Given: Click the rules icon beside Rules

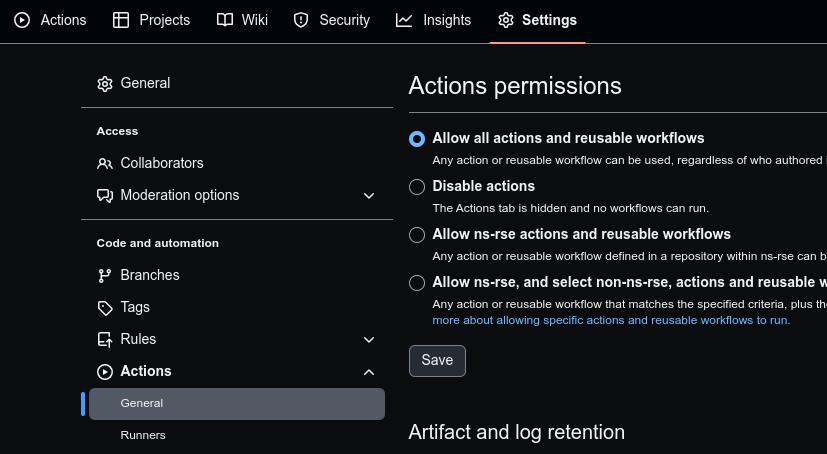Looking at the screenshot, I should (x=105, y=340).
